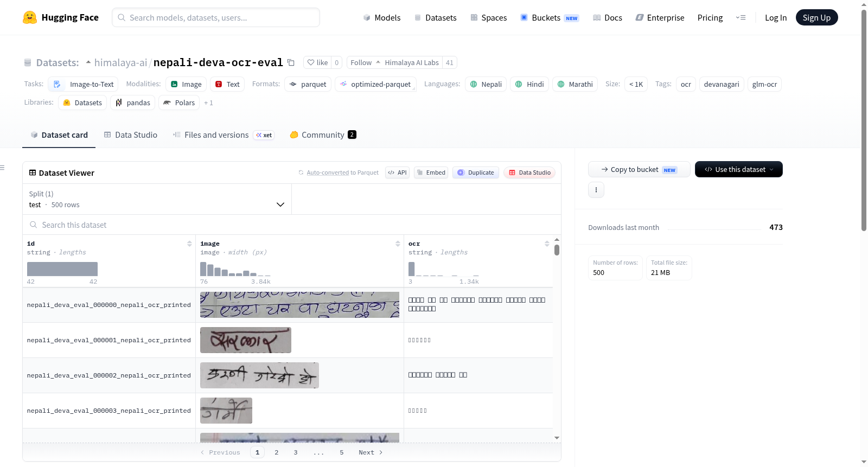Viewport: 868px width, 467px height.
Task: Click Copy to bucket button
Action: point(639,169)
